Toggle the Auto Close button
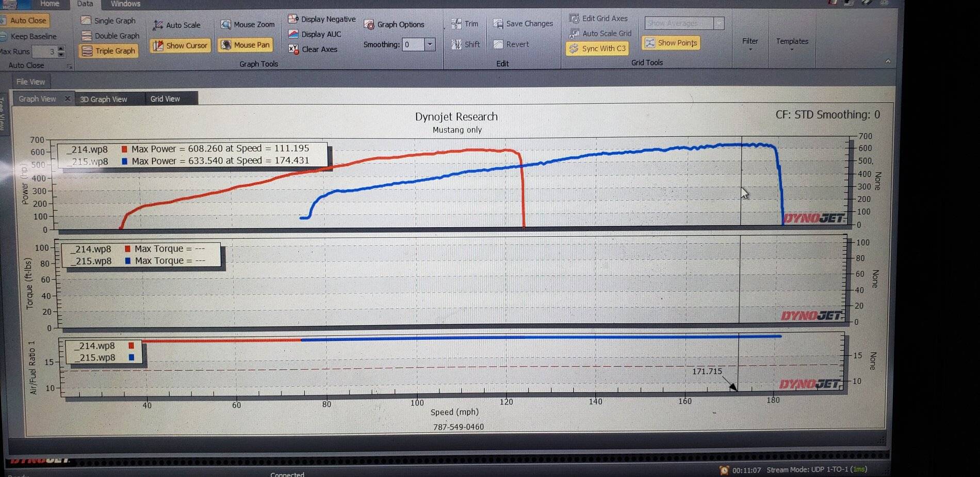Image resolution: width=980 pixels, height=477 pixels. point(24,21)
